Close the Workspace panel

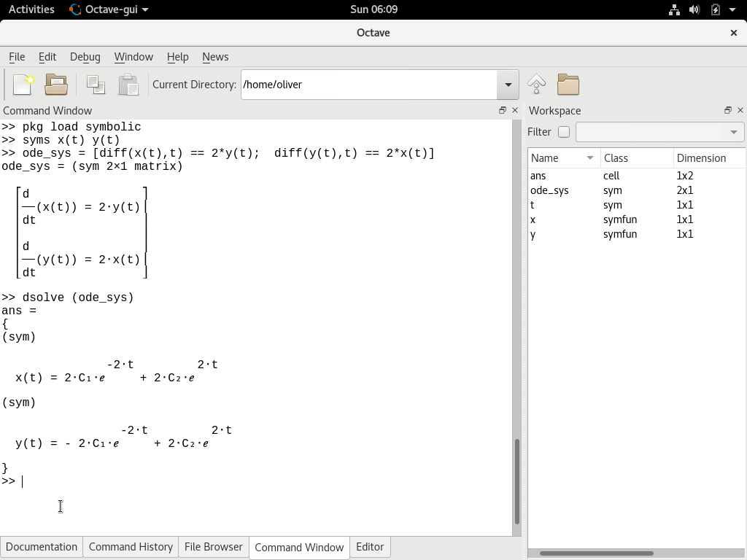(x=740, y=110)
